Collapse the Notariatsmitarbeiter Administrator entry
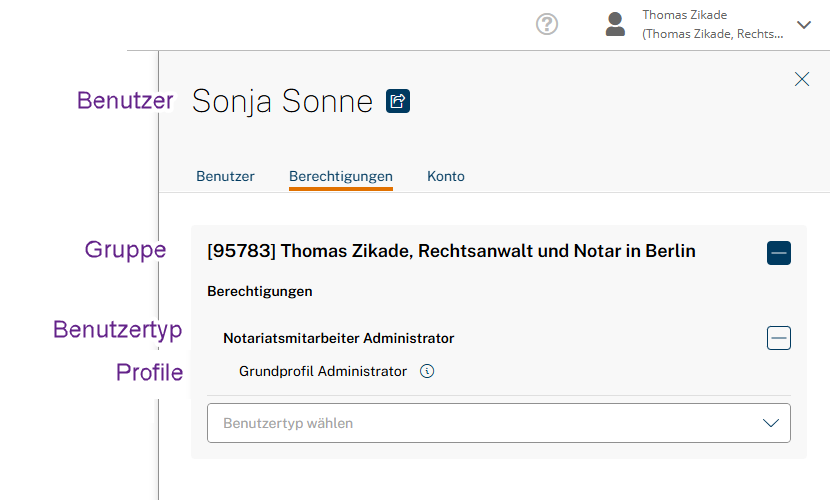The image size is (830, 500). click(x=779, y=338)
